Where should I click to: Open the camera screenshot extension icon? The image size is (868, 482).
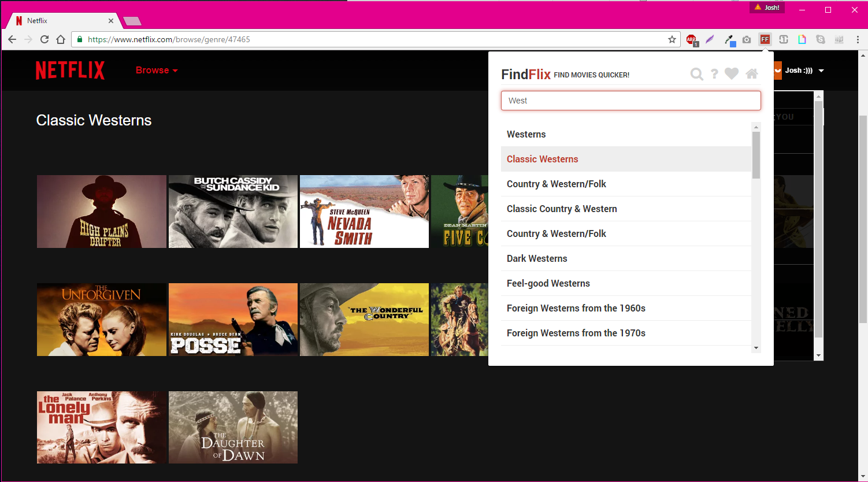(x=747, y=39)
